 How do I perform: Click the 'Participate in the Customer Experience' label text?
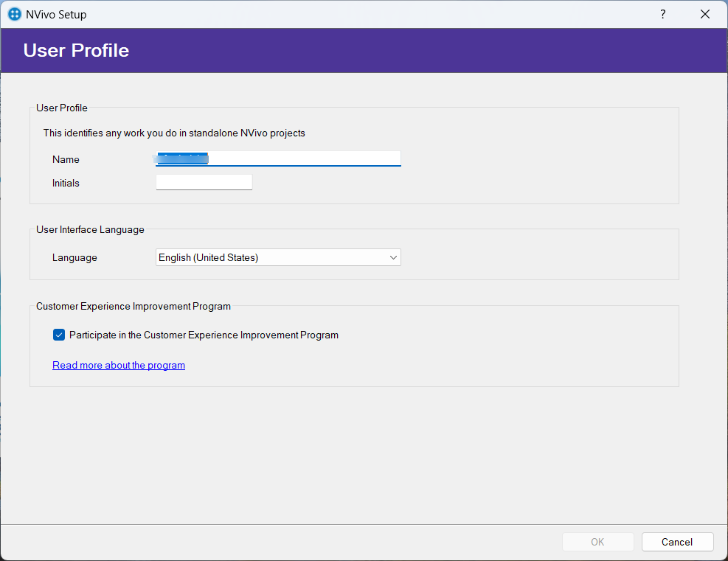pyautogui.click(x=204, y=335)
